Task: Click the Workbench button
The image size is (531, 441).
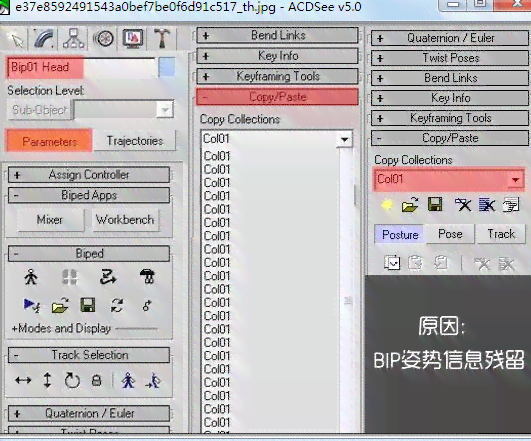Action: [x=125, y=220]
